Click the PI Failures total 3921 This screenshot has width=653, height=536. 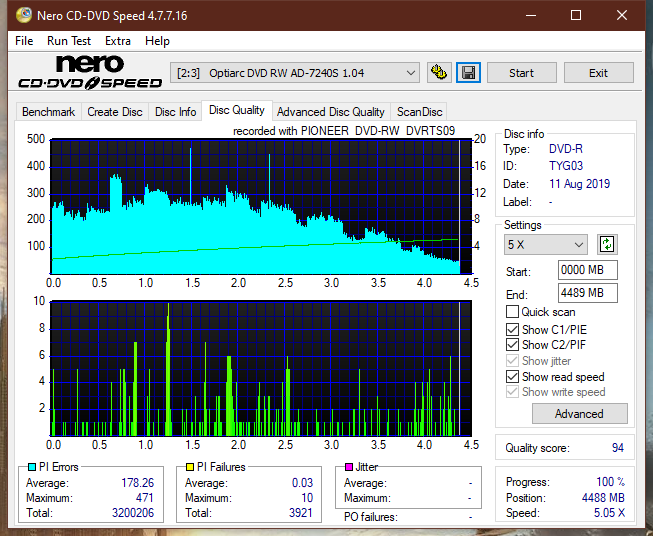coord(301,513)
